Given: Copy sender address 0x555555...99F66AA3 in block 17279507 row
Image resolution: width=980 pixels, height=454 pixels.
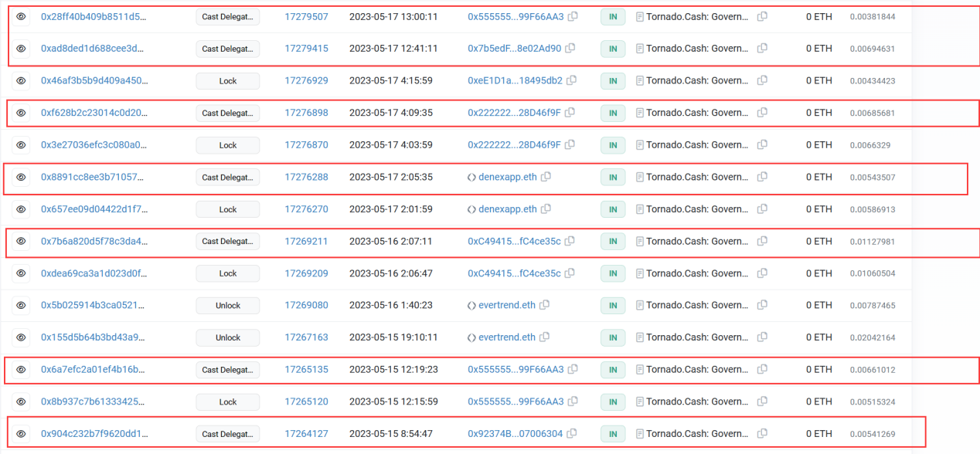Looking at the screenshot, I should 573,16.
